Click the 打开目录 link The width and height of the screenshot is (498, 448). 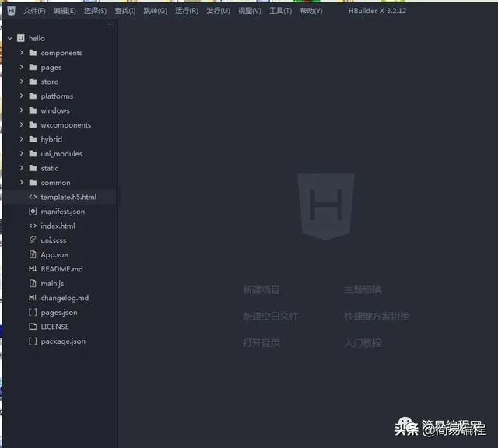[x=261, y=343]
